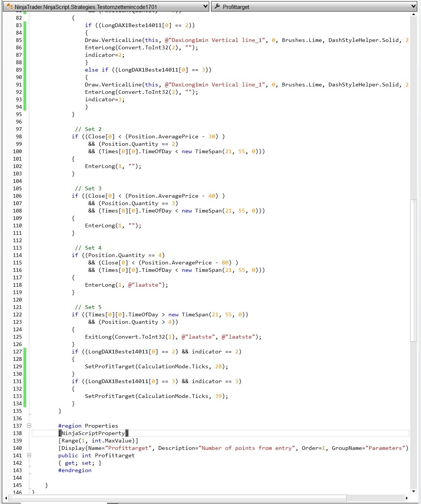Click the horizontal scrollbar left arrow

click(x=6, y=498)
